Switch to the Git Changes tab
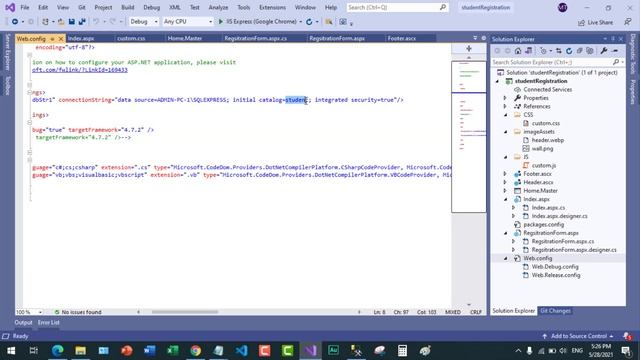Image resolution: width=640 pixels, height=360 pixels. tap(555, 311)
